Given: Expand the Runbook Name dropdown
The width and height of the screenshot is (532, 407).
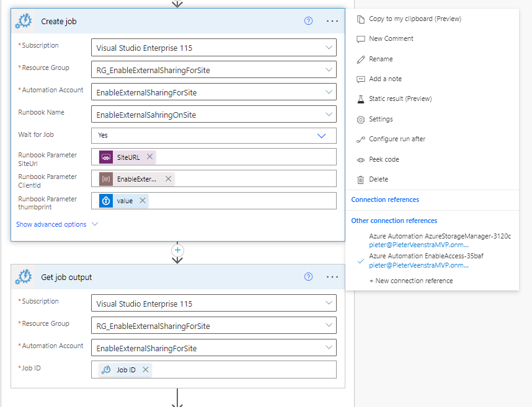Looking at the screenshot, I should click(x=329, y=115).
